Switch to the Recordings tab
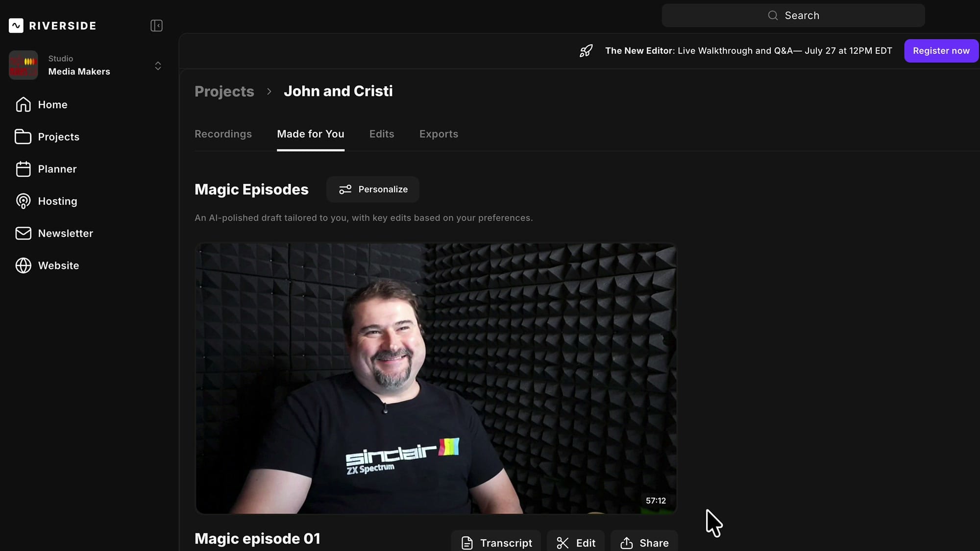 click(x=223, y=134)
